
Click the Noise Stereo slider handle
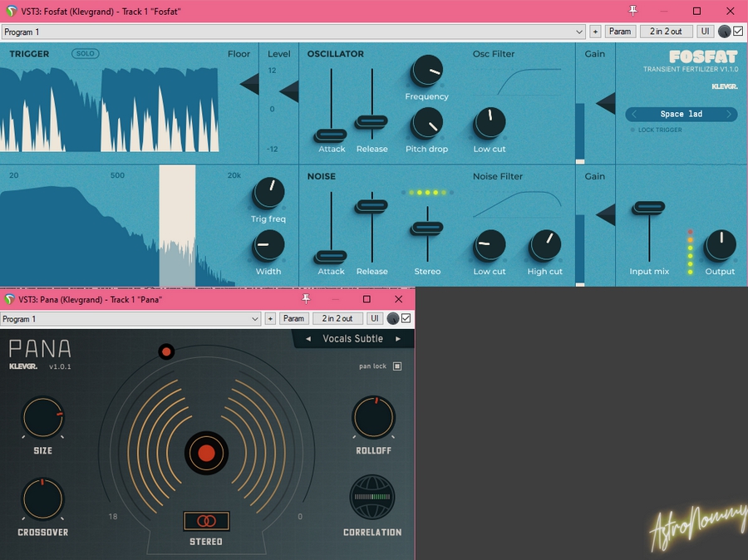428,227
